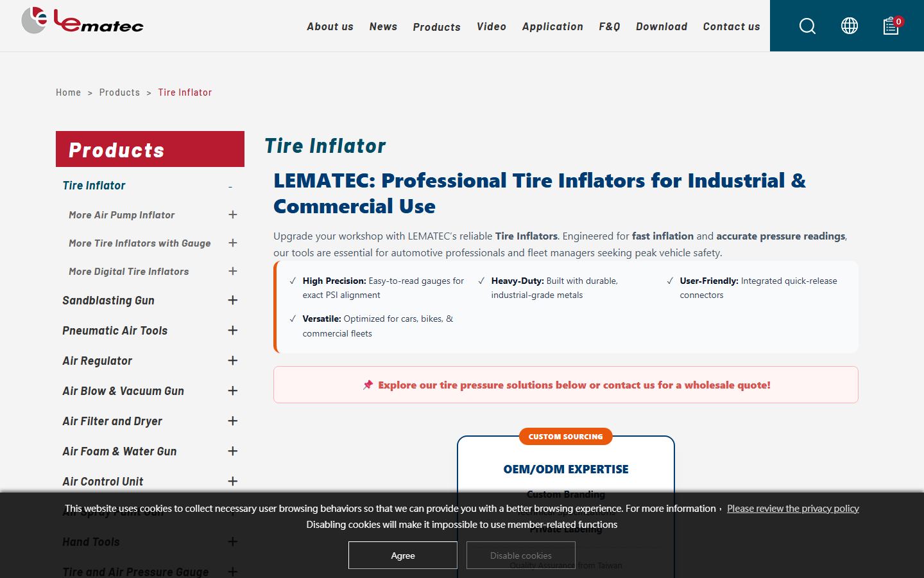
Task: Go to Products breadcrumb link
Action: [119, 92]
